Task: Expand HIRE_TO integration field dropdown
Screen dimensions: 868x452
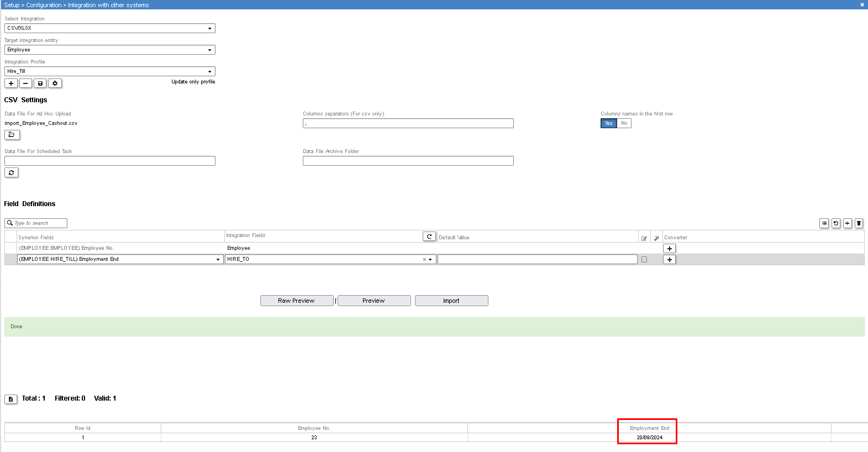Action: point(430,259)
